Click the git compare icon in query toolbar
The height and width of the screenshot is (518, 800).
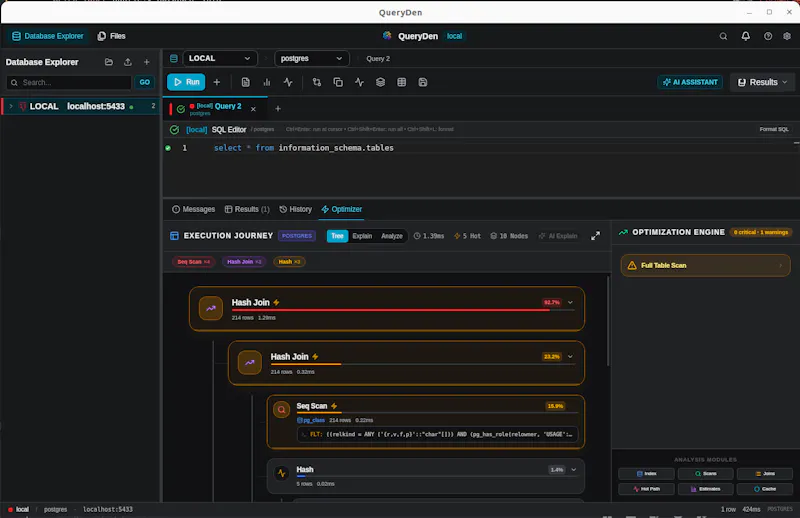317,82
